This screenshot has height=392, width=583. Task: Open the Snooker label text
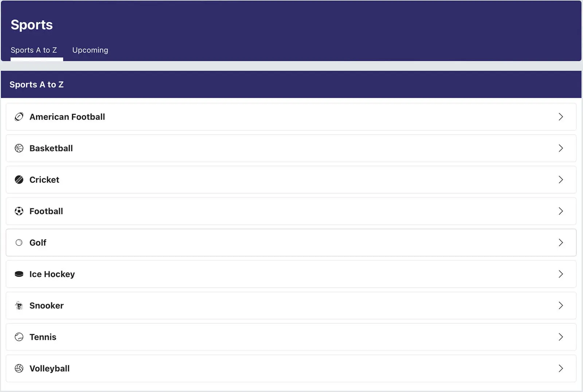(x=47, y=306)
